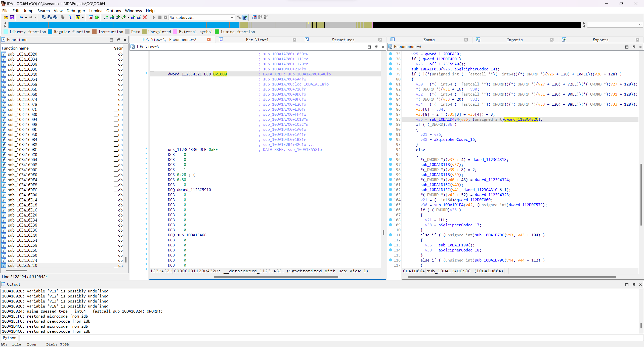This screenshot has height=347, width=644.
Task: Undefine bytes using the red X icon
Action: (145, 17)
